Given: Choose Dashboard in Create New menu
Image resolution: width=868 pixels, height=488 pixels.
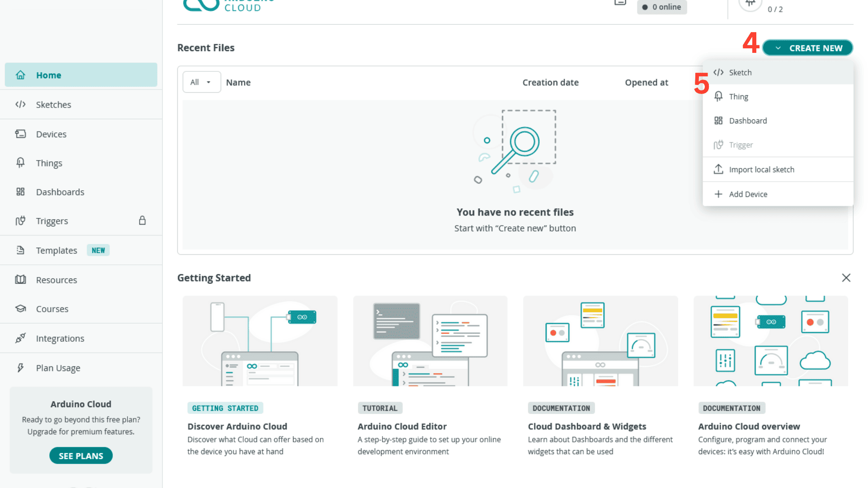Looking at the screenshot, I should (778, 121).
